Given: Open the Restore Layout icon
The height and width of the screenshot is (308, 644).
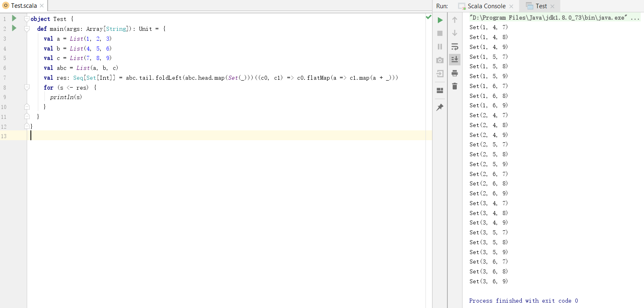Looking at the screenshot, I should 440,90.
